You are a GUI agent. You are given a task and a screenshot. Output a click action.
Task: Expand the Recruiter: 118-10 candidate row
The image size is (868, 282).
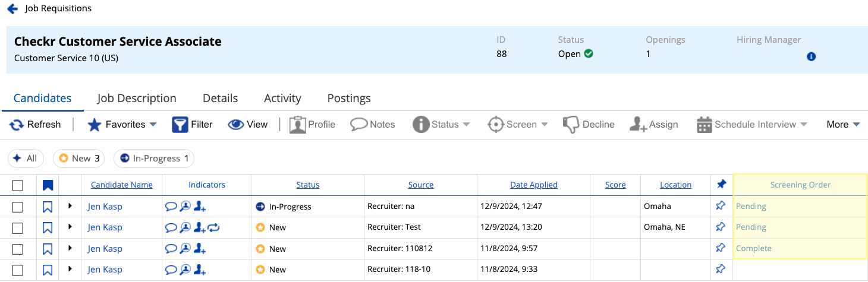point(70,269)
